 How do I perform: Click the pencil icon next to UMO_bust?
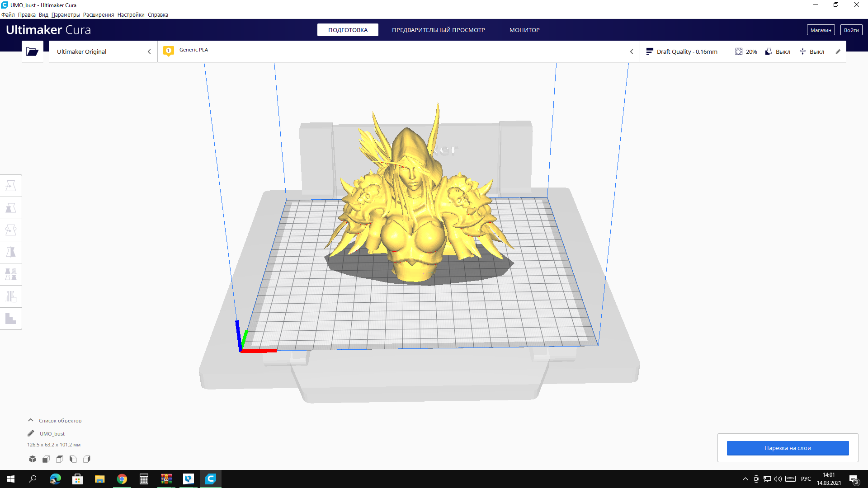click(x=31, y=433)
